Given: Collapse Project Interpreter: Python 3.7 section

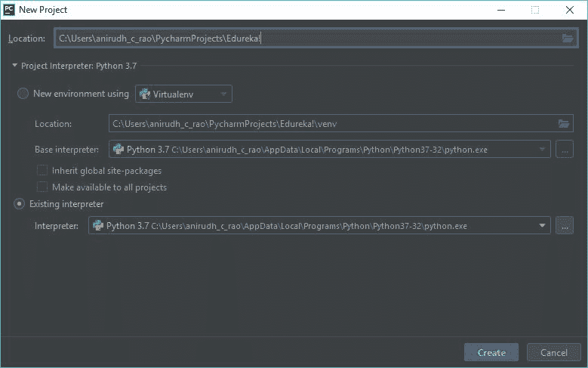Looking at the screenshot, I should point(14,65).
